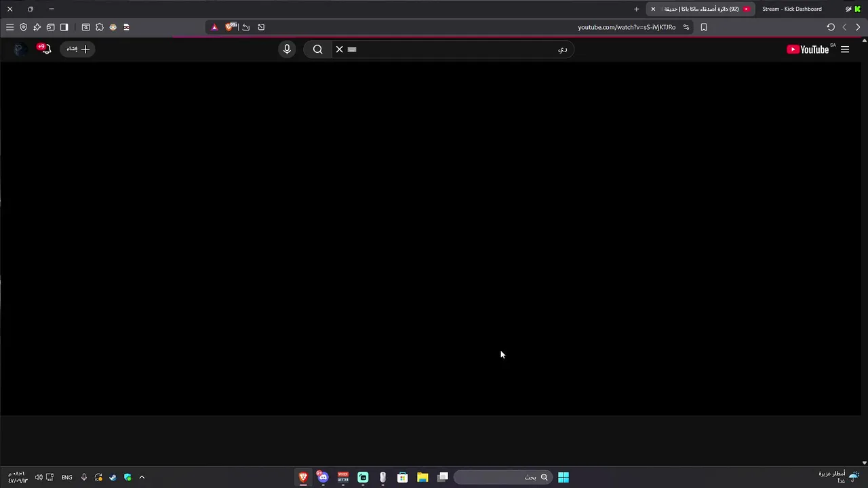This screenshot has height=488, width=868.
Task: Click the owl-face extension icon
Action: point(113,27)
